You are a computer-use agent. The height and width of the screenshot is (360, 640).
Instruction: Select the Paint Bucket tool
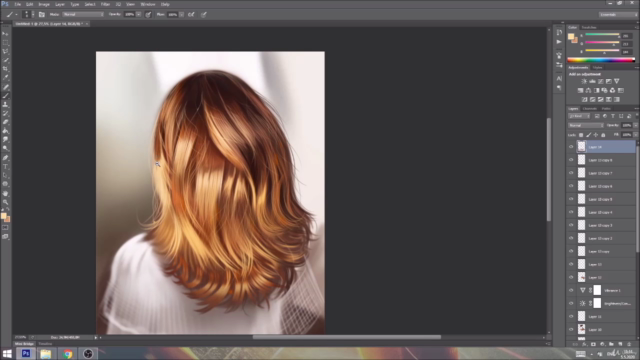click(x=5, y=131)
